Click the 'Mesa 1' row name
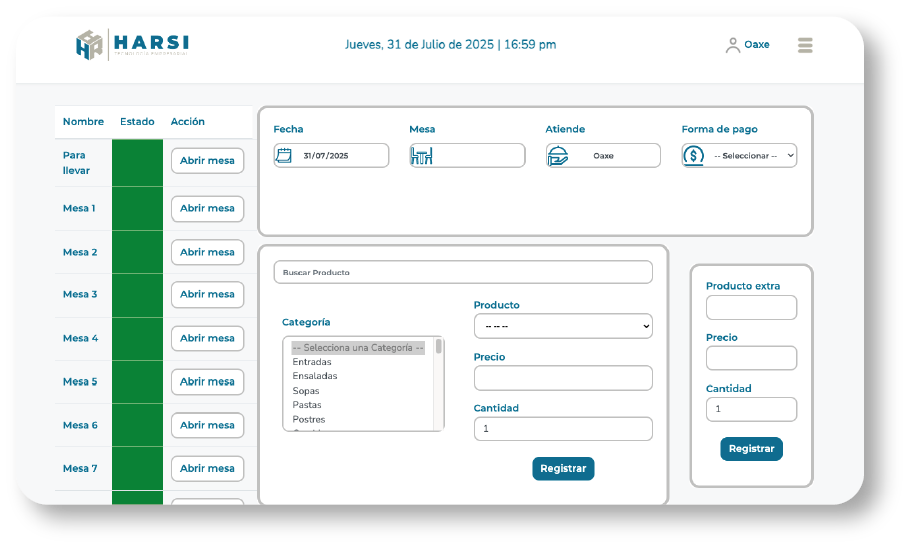Viewport: 909px width, 550px height. pyautogui.click(x=79, y=208)
